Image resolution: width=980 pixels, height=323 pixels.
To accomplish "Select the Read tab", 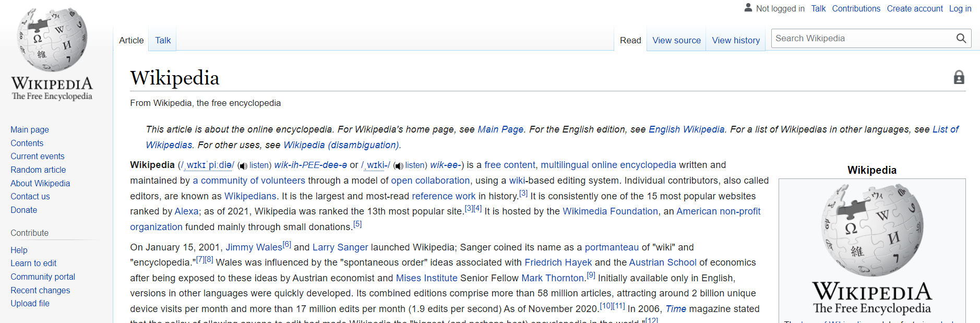I will click(630, 40).
